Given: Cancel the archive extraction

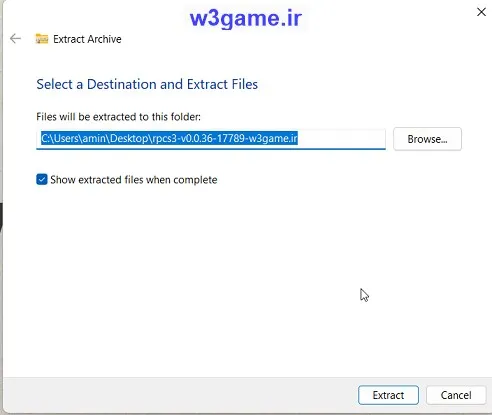Looking at the screenshot, I should (456, 395).
